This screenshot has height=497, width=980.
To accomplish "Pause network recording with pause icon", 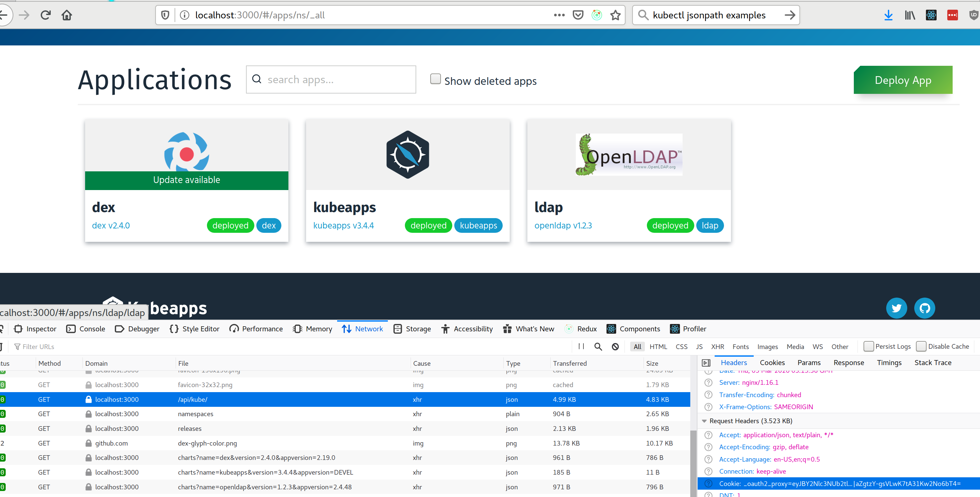I will tap(581, 346).
